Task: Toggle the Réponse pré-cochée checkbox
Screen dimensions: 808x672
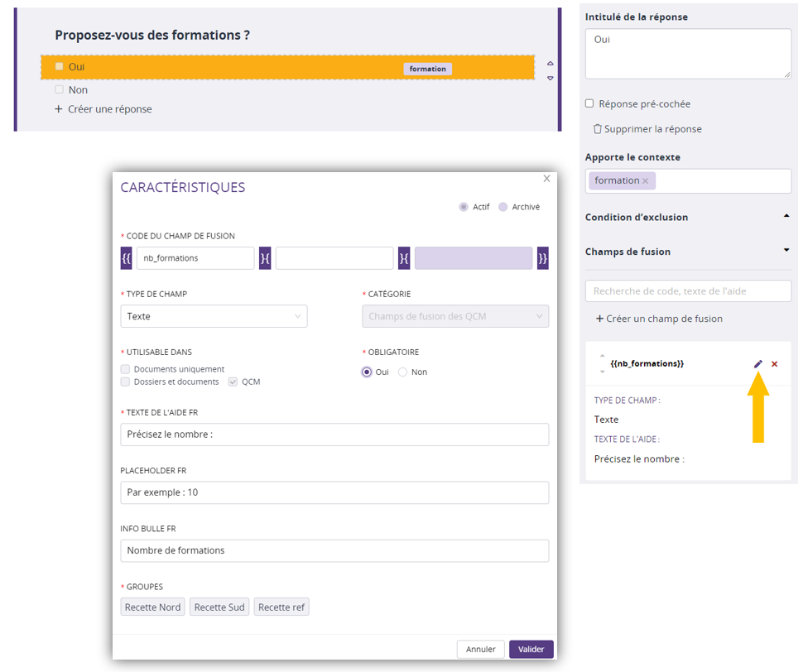Action: pos(589,103)
